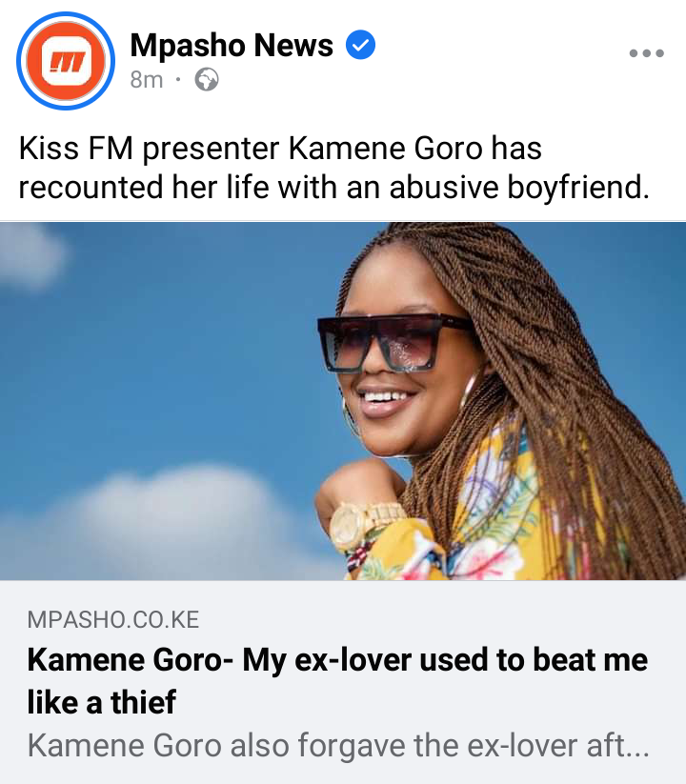The image size is (686, 784).
Task: Open the article preview photo
Action: (x=343, y=400)
